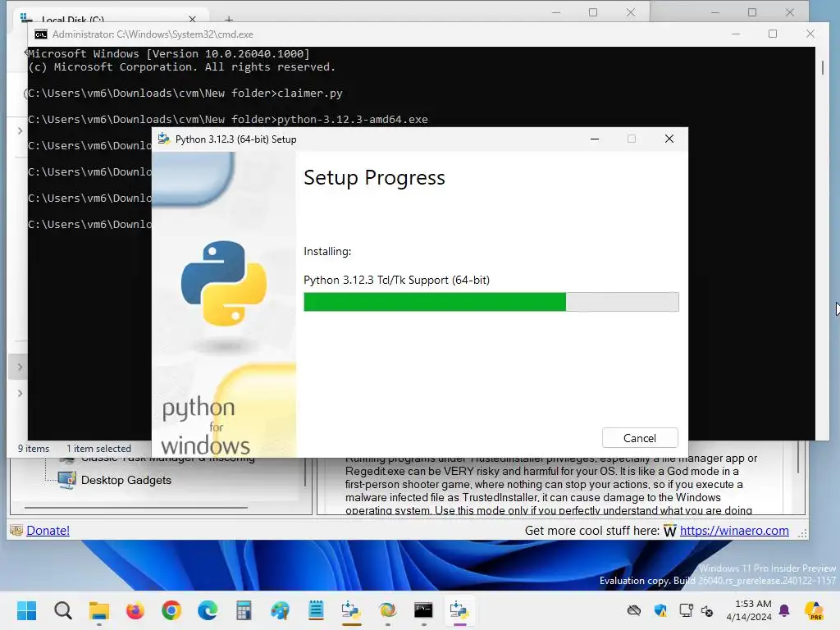The width and height of the screenshot is (840, 630).
Task: Click the Command Prompt vertical scrollbar
Action: (x=823, y=67)
